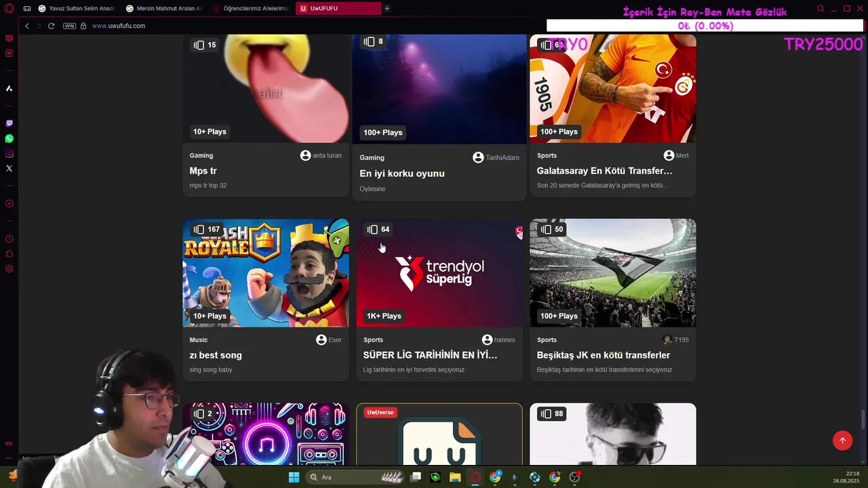View site security lock information

coord(83,26)
